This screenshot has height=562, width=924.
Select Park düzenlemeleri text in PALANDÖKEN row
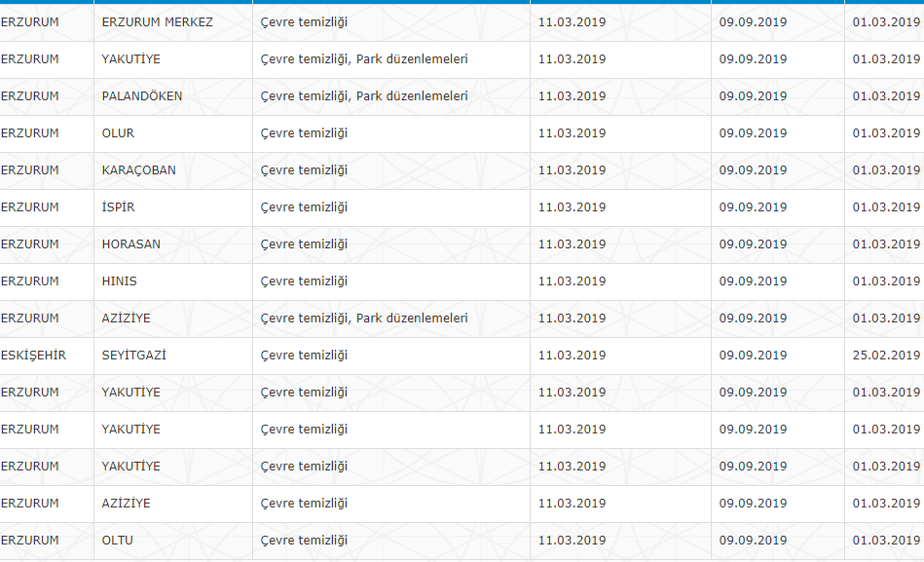click(x=412, y=96)
